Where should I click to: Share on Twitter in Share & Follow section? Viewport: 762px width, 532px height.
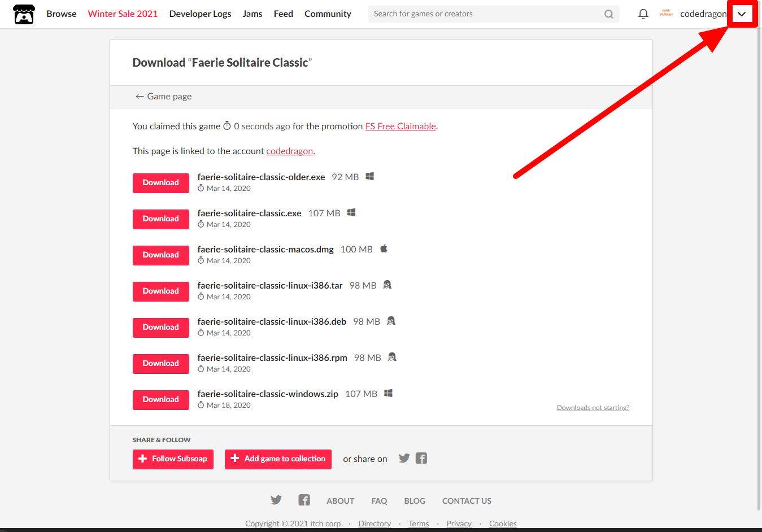[x=404, y=458]
